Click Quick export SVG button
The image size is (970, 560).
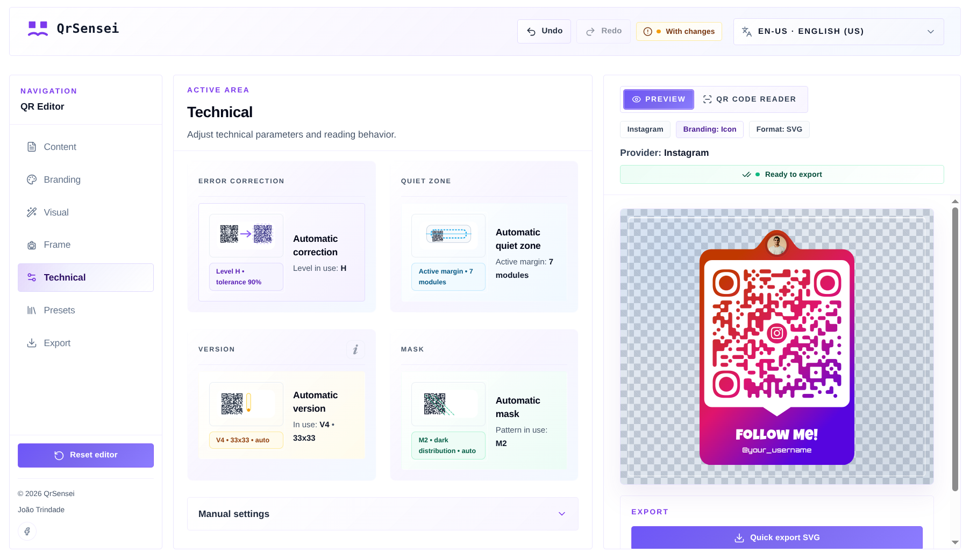776,537
